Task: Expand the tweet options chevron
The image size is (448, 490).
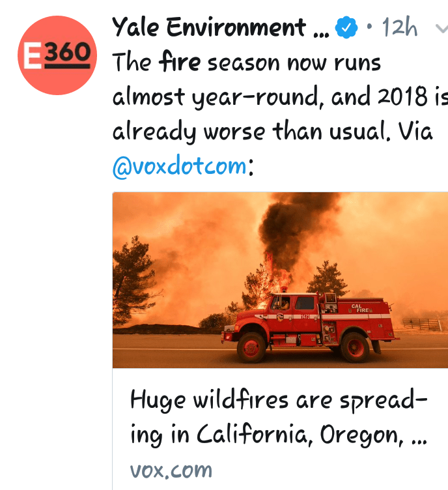Action: 441,29
